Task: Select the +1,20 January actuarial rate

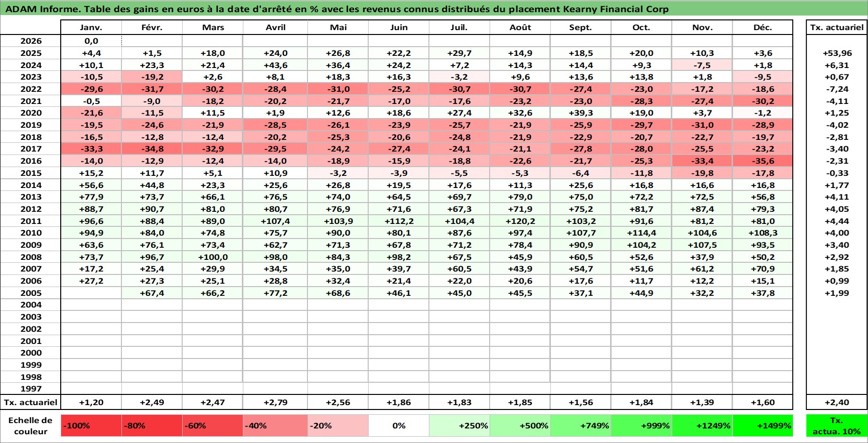Action: pyautogui.click(x=91, y=402)
